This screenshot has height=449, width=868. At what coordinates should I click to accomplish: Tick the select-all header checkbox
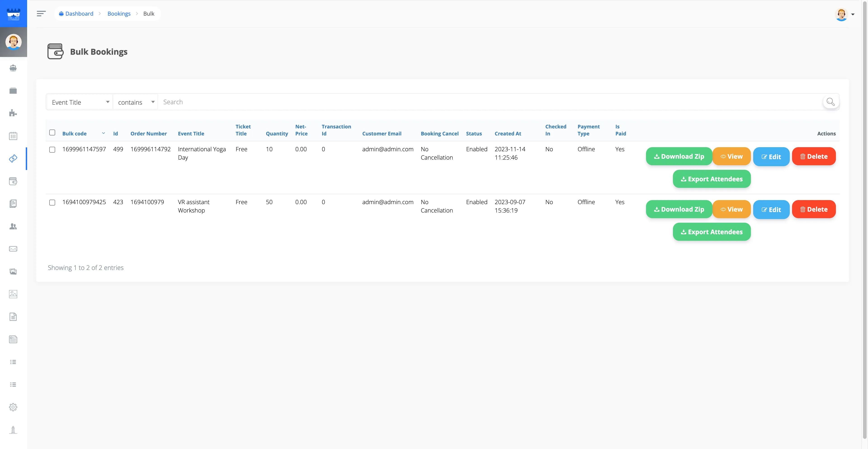tap(52, 132)
